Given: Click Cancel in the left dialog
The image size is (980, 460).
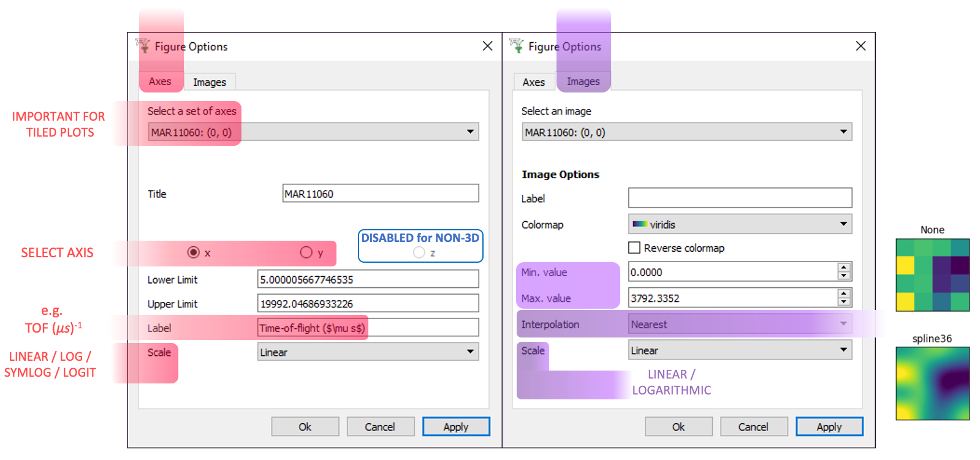Looking at the screenshot, I should [x=380, y=427].
